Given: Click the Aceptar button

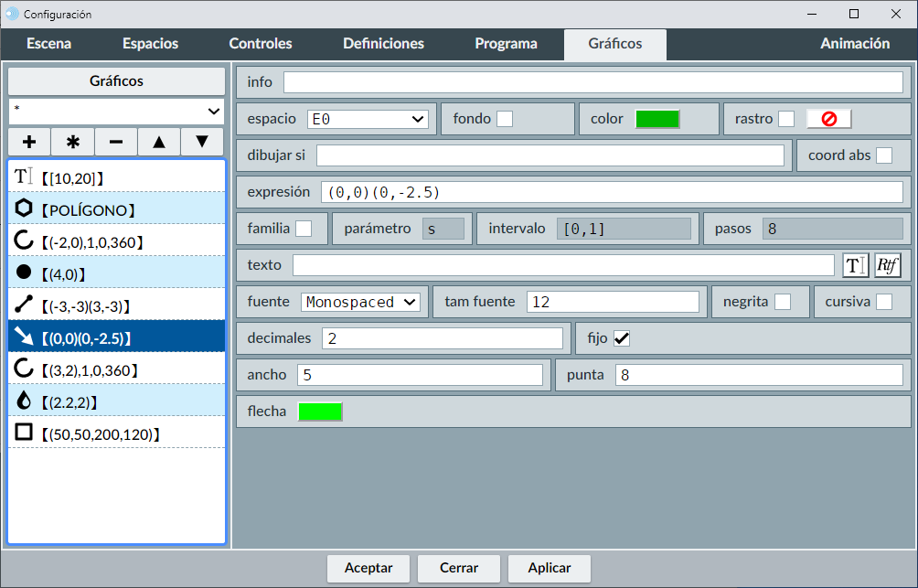Looking at the screenshot, I should point(368,568).
